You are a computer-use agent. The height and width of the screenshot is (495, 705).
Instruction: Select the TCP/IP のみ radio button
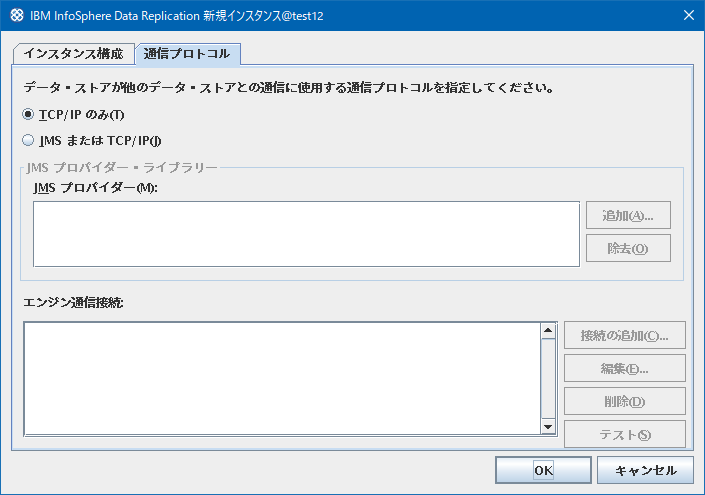point(28,115)
